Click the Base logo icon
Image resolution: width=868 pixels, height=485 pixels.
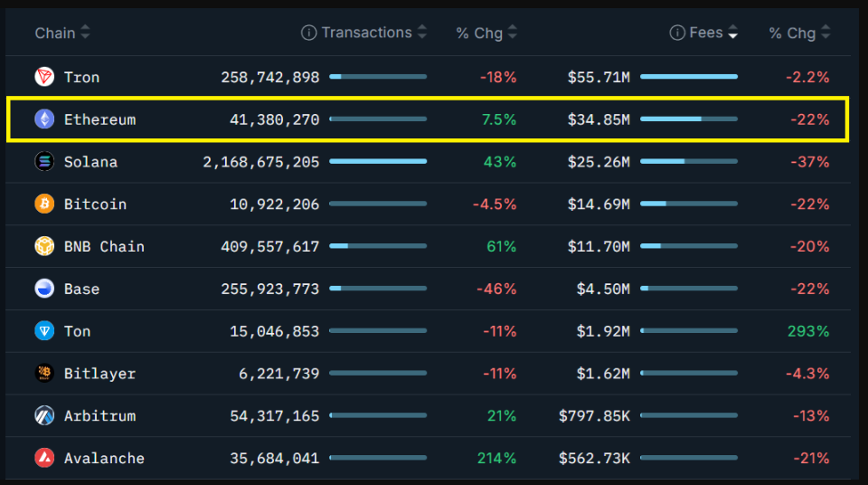click(x=44, y=289)
